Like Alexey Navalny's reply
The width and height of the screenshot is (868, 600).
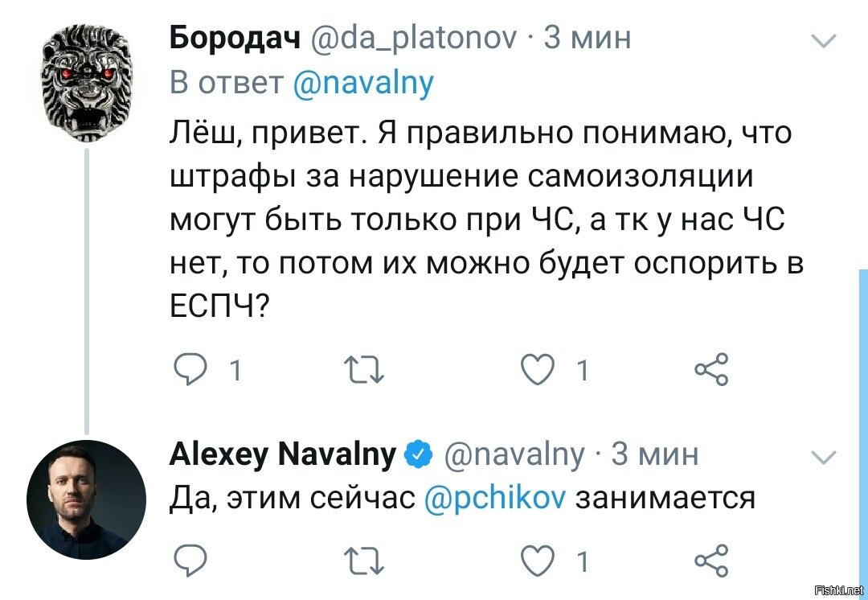(538, 561)
